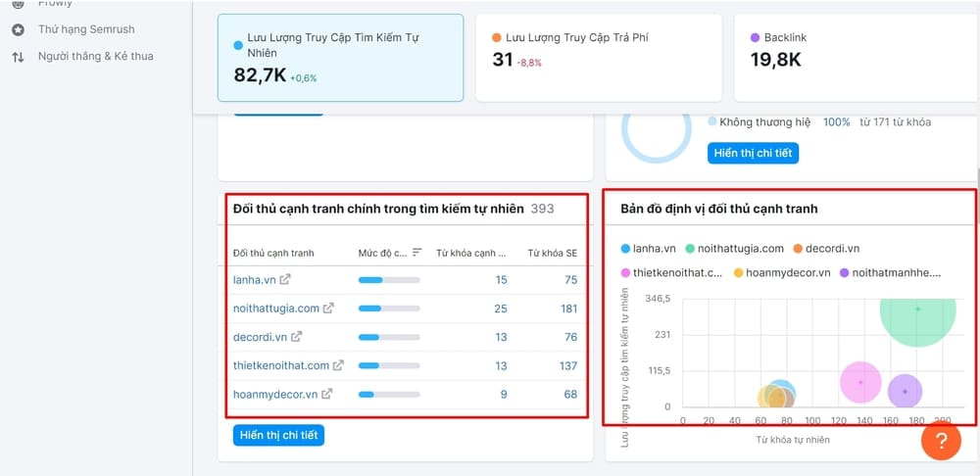This screenshot has height=476, width=980.
Task: Open external link icon beside thietkenoithat.com
Action: [x=338, y=365]
